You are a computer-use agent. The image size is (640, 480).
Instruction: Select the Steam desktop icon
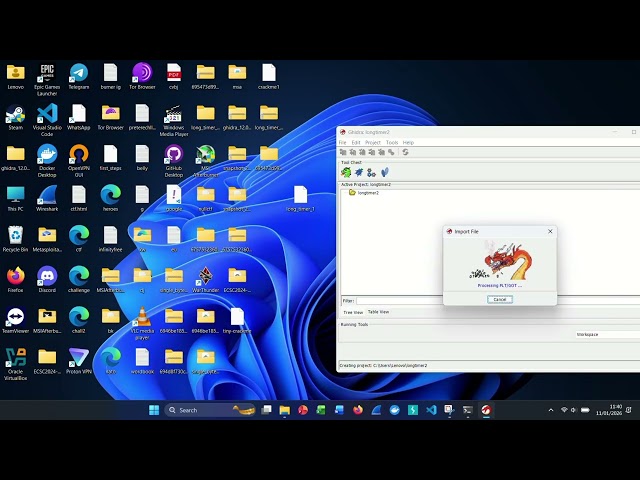tap(16, 117)
